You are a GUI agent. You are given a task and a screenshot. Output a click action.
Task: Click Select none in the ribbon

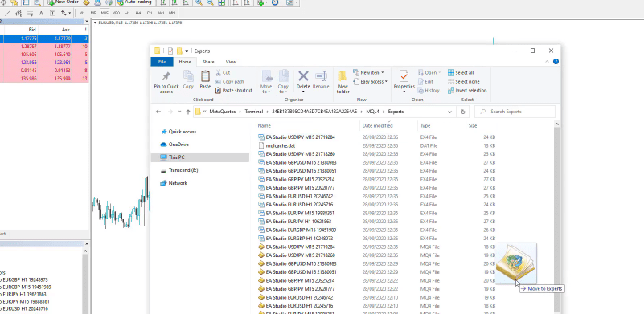464,82
